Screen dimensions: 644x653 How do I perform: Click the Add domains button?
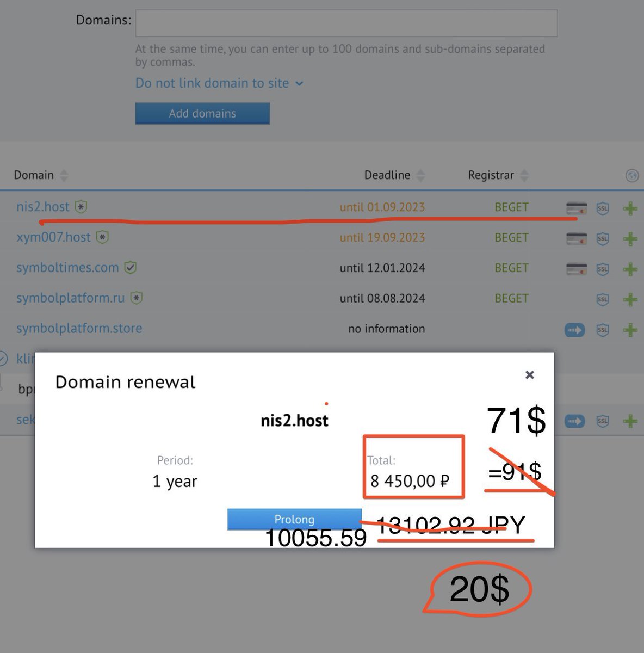click(x=202, y=113)
